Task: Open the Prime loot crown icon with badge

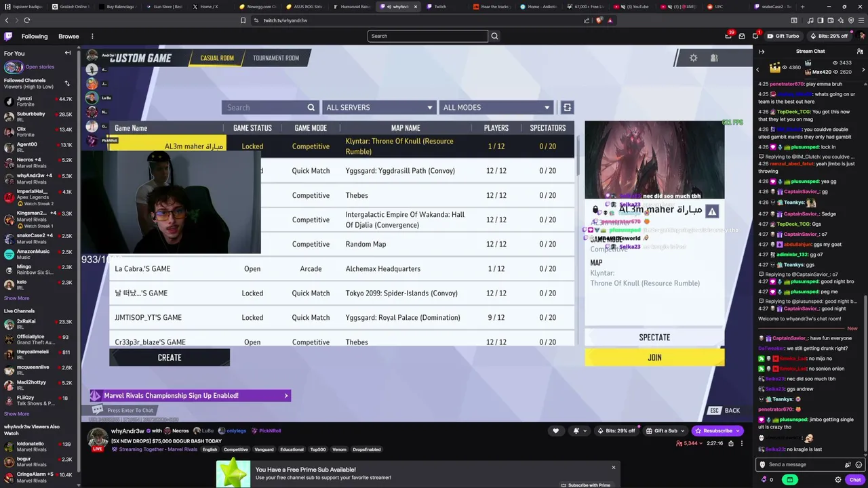Action: (729, 36)
